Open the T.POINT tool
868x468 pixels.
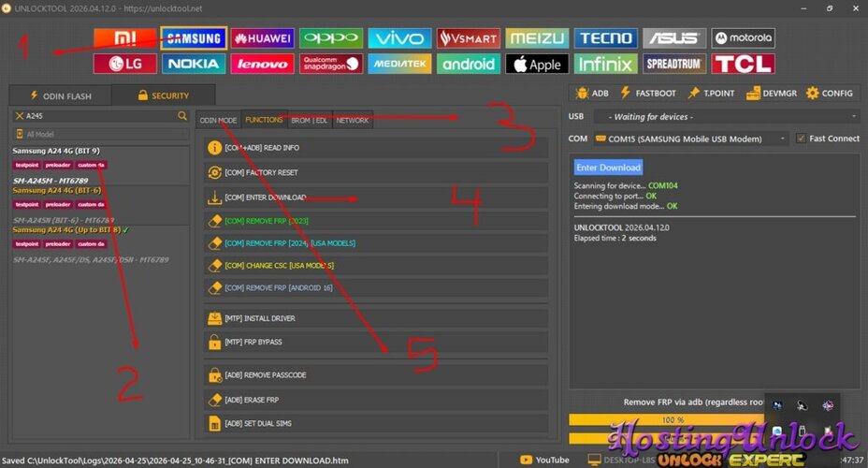[712, 93]
